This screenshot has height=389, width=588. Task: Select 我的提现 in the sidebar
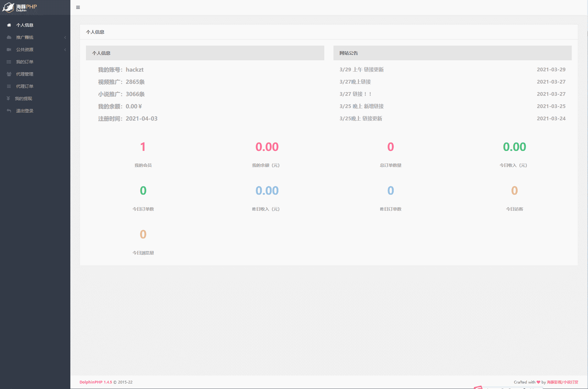(24, 99)
